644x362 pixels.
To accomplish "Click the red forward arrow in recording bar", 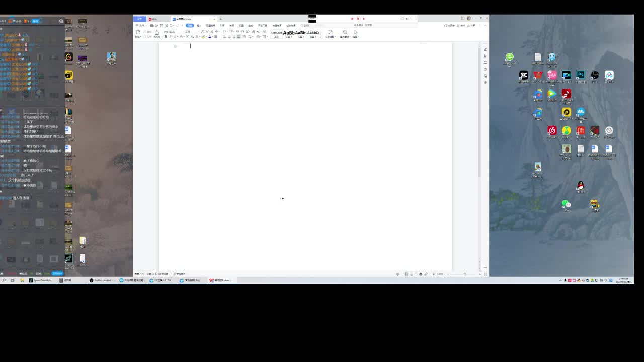I will 364,19.
